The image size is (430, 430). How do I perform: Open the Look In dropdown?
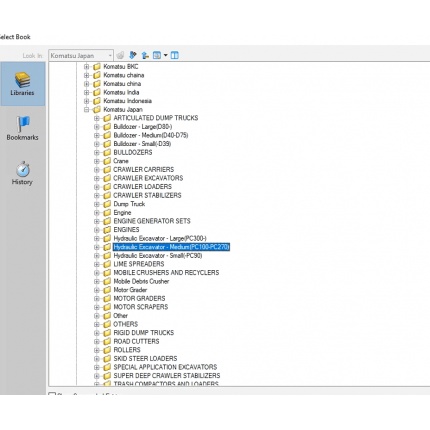pyautogui.click(x=81, y=55)
